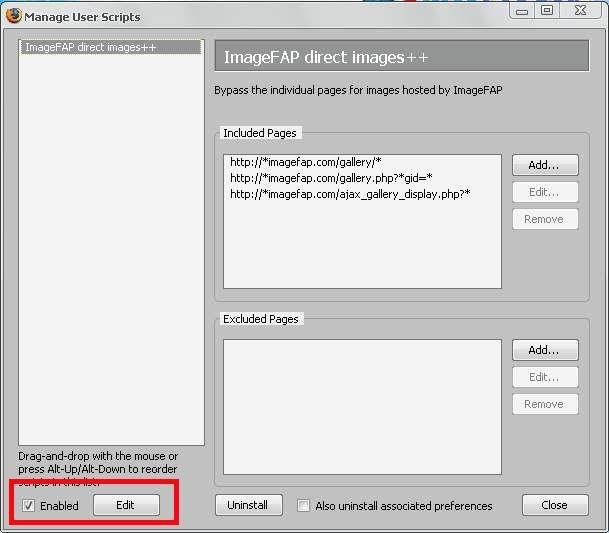Click Edit button for Excluded Pages
609x533 pixels.
(545, 377)
